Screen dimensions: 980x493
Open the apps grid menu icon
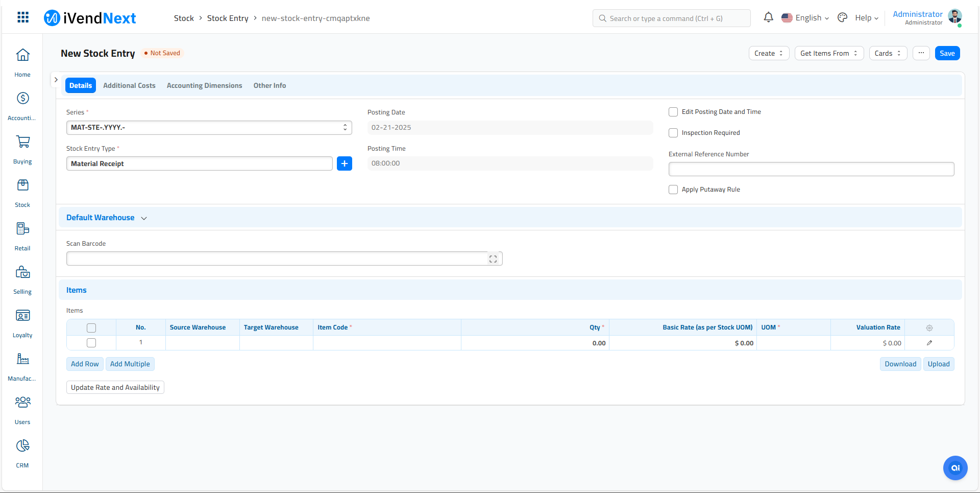[x=23, y=18]
